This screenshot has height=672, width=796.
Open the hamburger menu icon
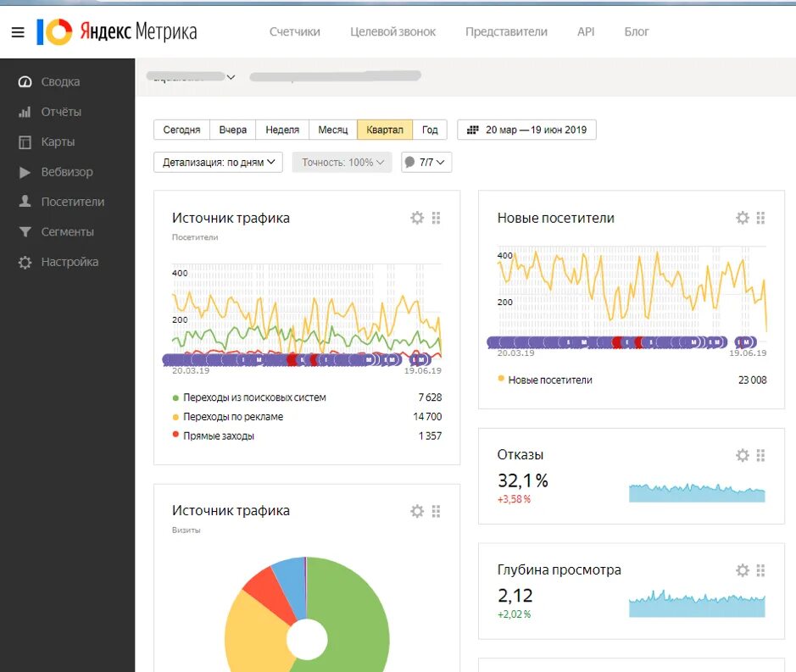click(x=18, y=32)
